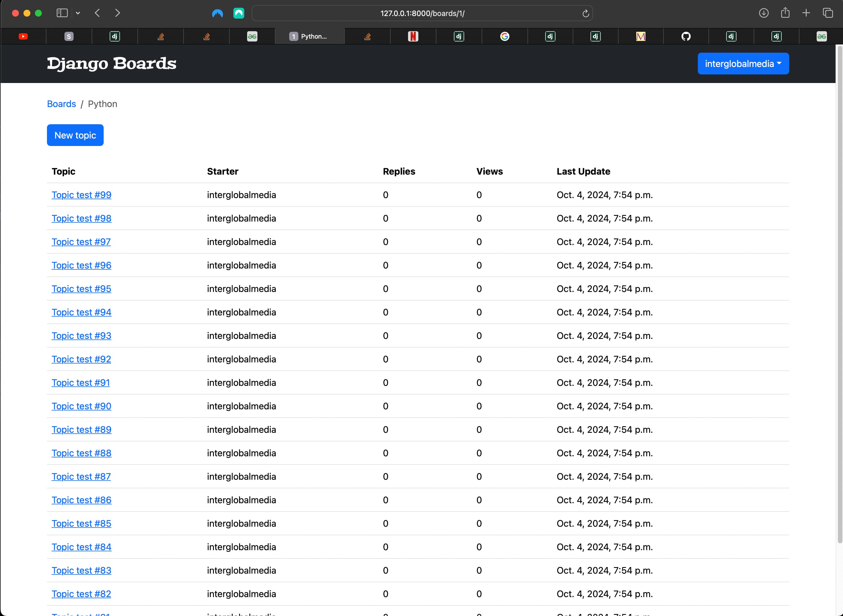Switch to the yellow M favicon tab
The image size is (843, 616).
(641, 36)
